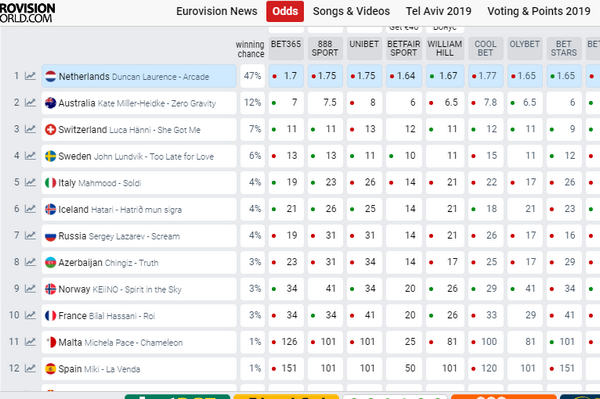Click the Spain flag icon

click(51, 369)
